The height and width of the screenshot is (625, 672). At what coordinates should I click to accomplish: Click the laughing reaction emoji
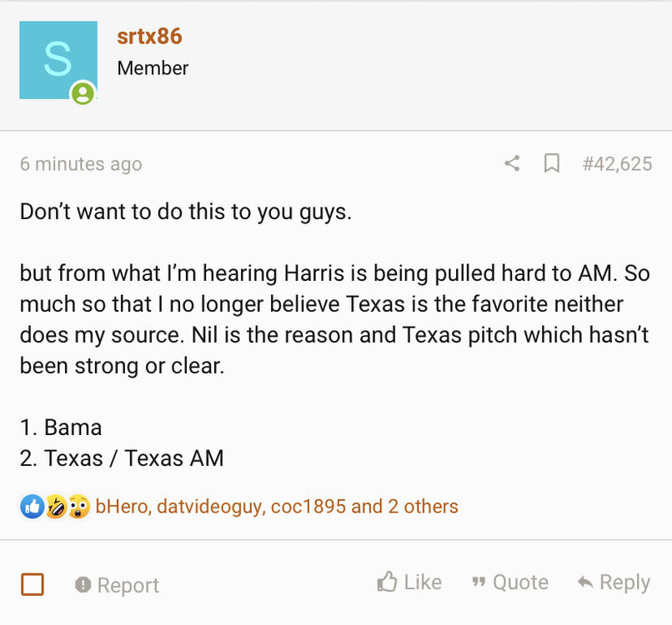point(55,506)
